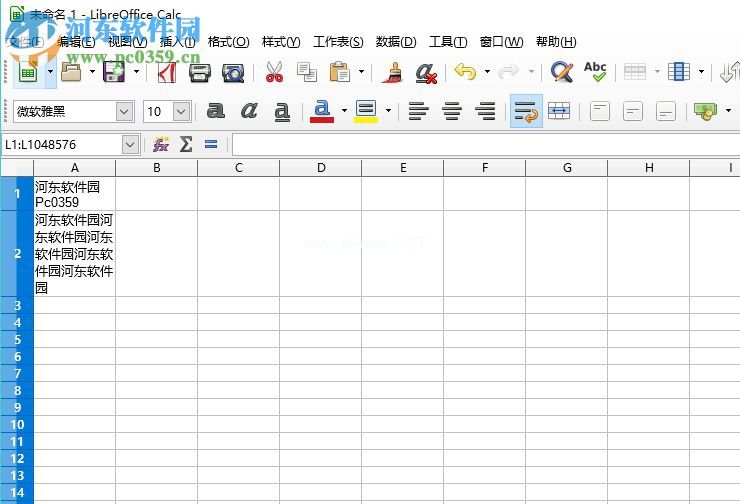Click the Save document icon

click(115, 72)
